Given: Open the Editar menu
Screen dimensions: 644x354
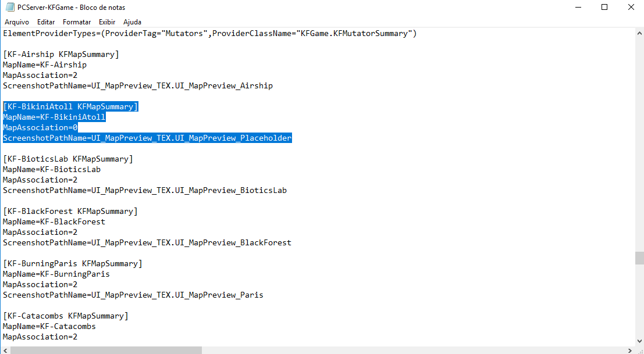Looking at the screenshot, I should click(x=45, y=22).
